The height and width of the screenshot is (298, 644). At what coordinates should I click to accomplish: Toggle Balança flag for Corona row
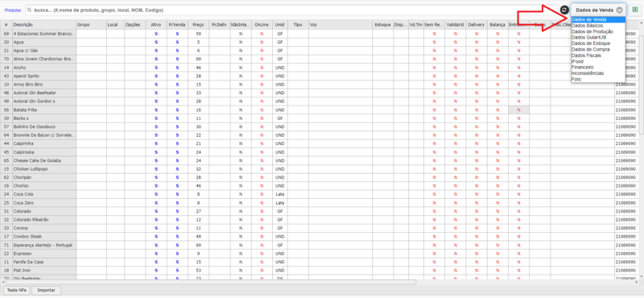click(x=497, y=228)
